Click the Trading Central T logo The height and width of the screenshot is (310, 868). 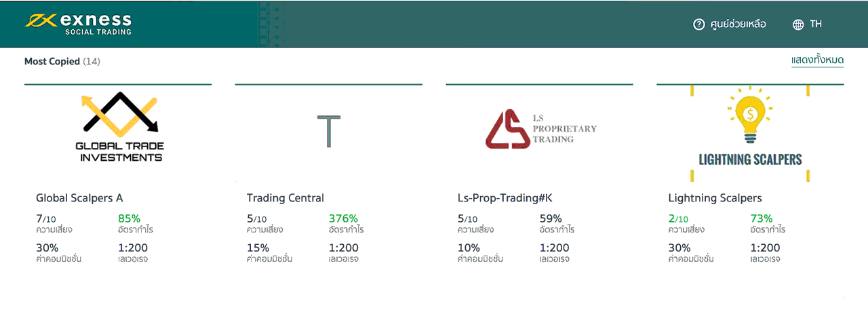tap(329, 131)
